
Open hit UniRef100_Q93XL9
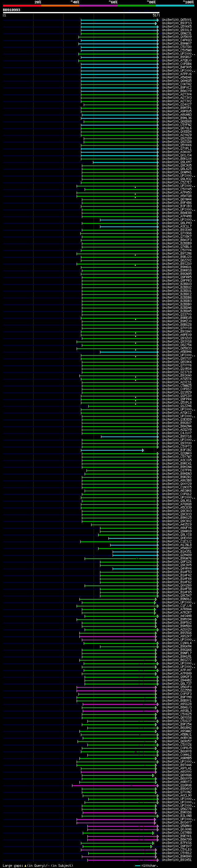pos(176,30)
